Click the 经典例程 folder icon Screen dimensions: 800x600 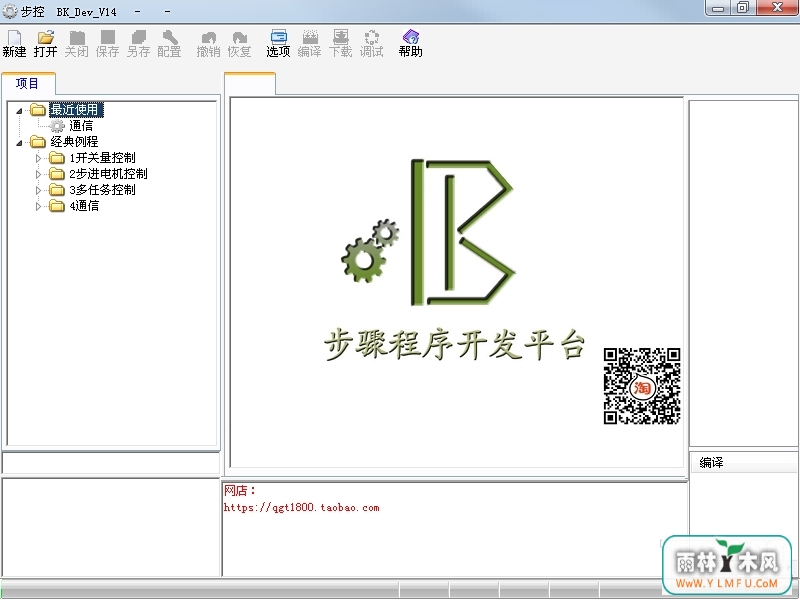point(38,142)
